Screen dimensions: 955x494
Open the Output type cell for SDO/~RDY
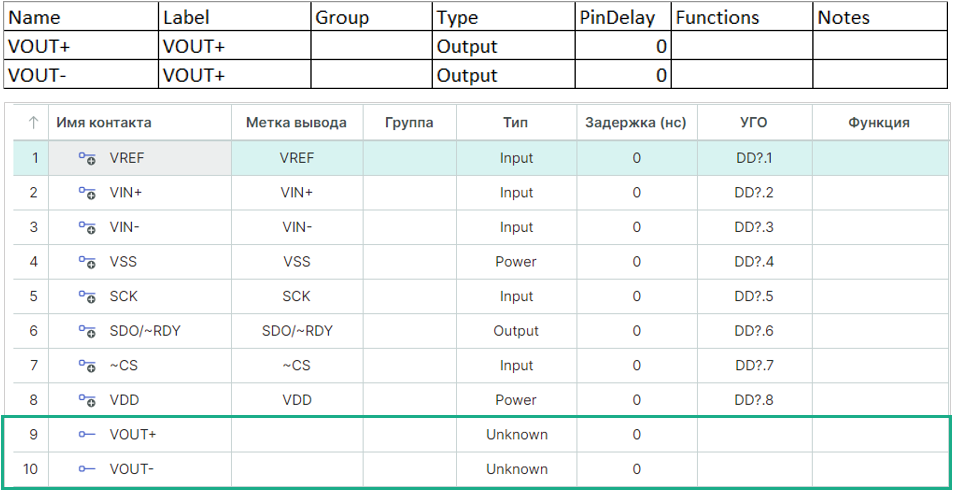[516, 331]
